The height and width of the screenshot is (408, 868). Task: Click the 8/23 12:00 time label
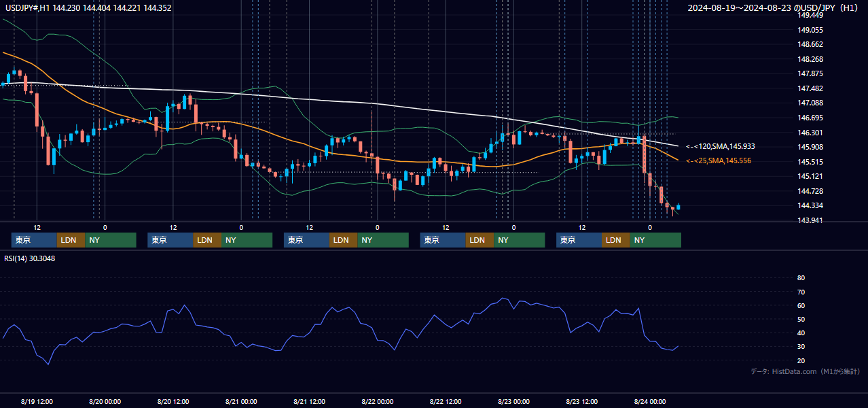point(581,401)
